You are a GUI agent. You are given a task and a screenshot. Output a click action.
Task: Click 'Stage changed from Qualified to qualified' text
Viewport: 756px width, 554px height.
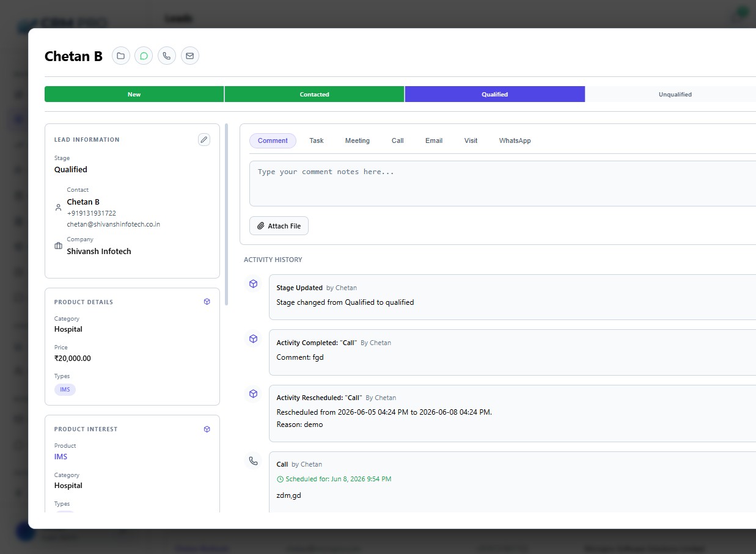pyautogui.click(x=345, y=302)
